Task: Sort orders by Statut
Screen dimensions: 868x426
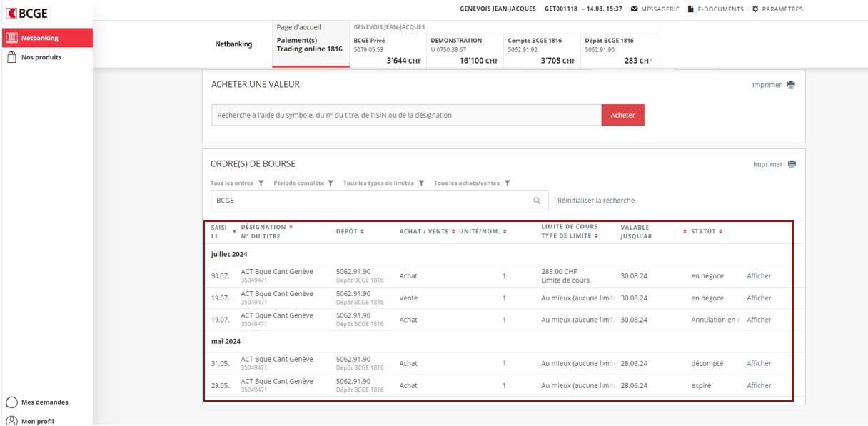Action: point(707,231)
